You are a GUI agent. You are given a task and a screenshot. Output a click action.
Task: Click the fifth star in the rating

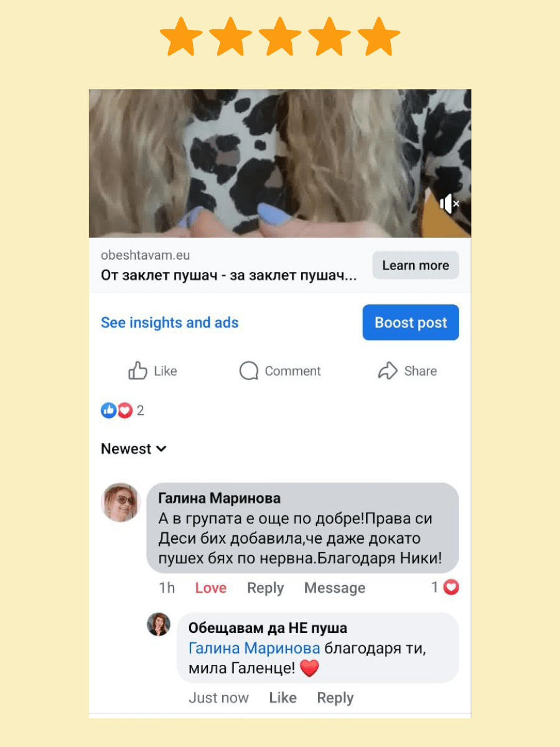[379, 37]
